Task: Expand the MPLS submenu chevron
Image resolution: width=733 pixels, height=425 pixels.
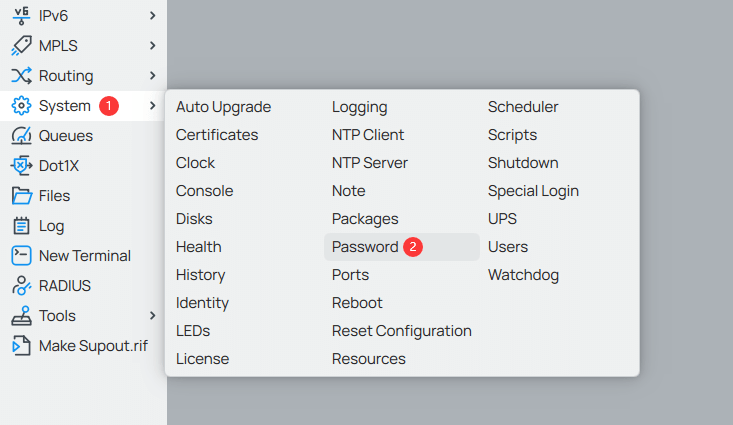Action: (152, 46)
